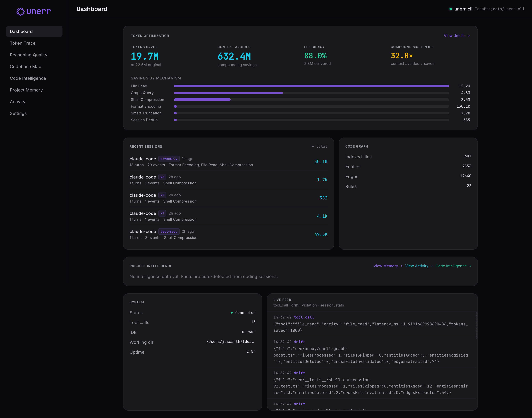
Task: Click the IdeaProjects/unerr-cli path text
Action: click(x=500, y=9)
